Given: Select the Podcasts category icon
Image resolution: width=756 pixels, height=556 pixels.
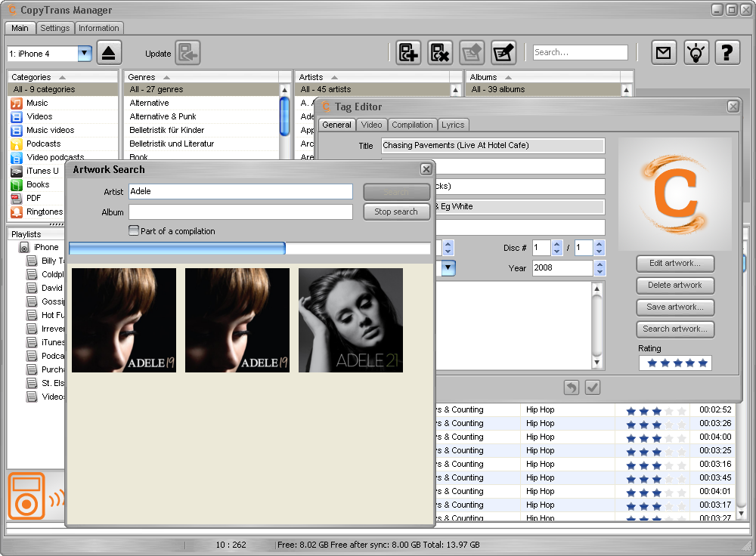Looking at the screenshot, I should click(x=17, y=144).
